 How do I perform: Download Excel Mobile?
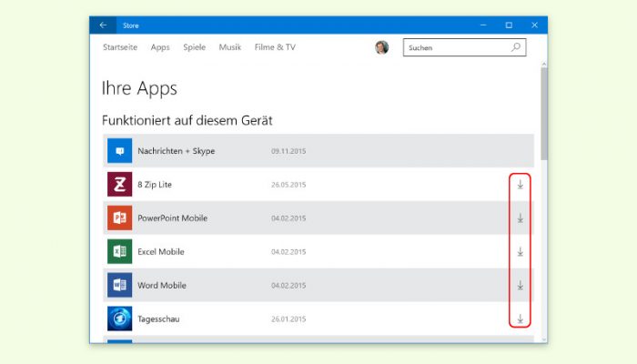click(520, 252)
